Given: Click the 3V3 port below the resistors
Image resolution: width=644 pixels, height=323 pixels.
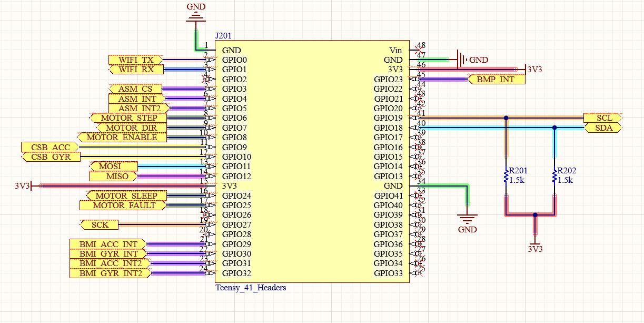Looking at the screenshot, I should click(535, 244).
